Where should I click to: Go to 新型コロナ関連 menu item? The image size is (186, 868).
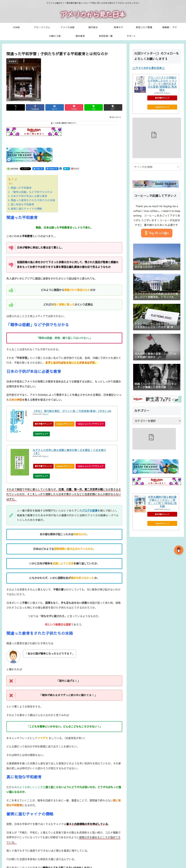[x=144, y=27]
